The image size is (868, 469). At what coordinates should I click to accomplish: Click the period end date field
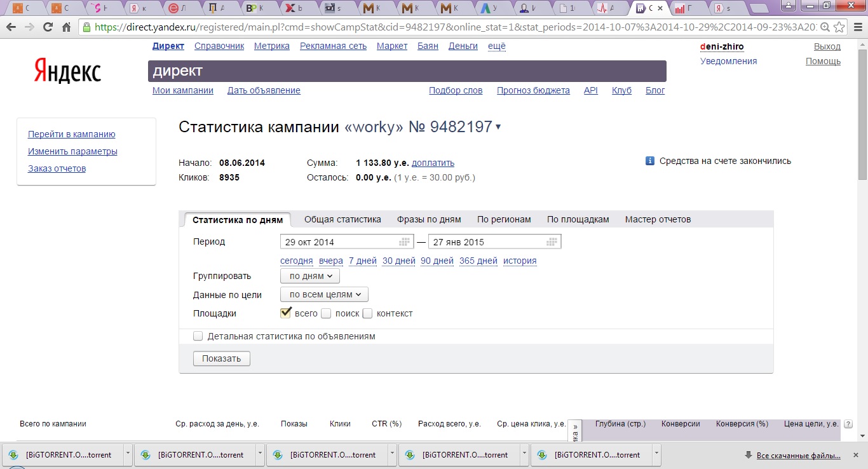click(494, 242)
